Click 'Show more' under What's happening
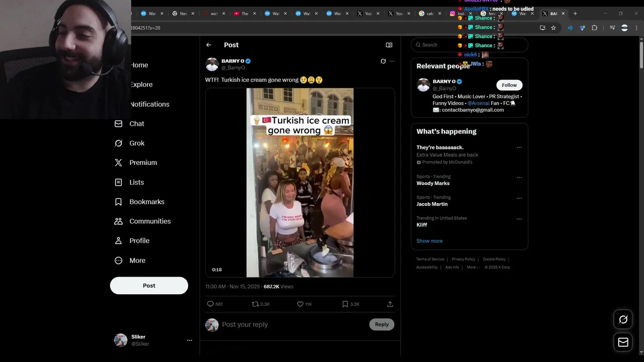This screenshot has width=644, height=362. coord(430,241)
